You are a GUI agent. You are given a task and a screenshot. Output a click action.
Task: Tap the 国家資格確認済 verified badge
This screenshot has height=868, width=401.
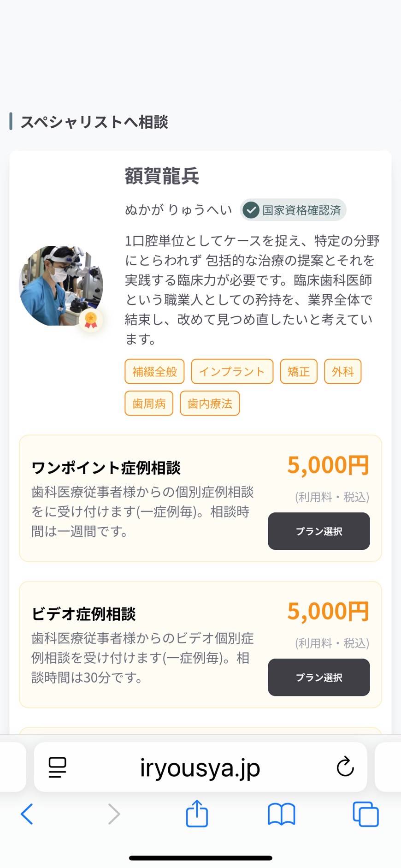[293, 210]
